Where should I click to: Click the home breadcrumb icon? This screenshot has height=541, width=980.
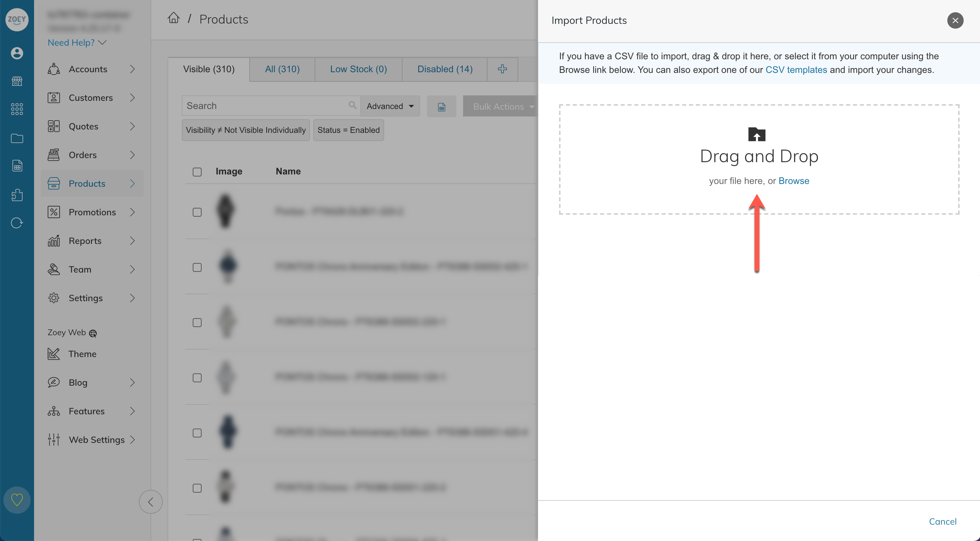pos(173,18)
